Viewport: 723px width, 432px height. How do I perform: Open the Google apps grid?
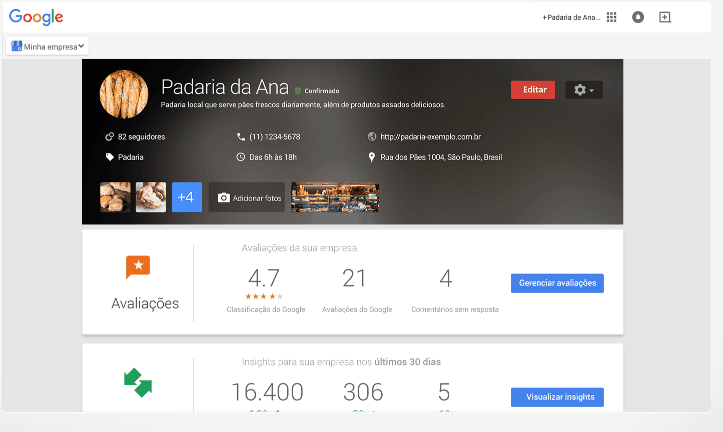pyautogui.click(x=611, y=17)
